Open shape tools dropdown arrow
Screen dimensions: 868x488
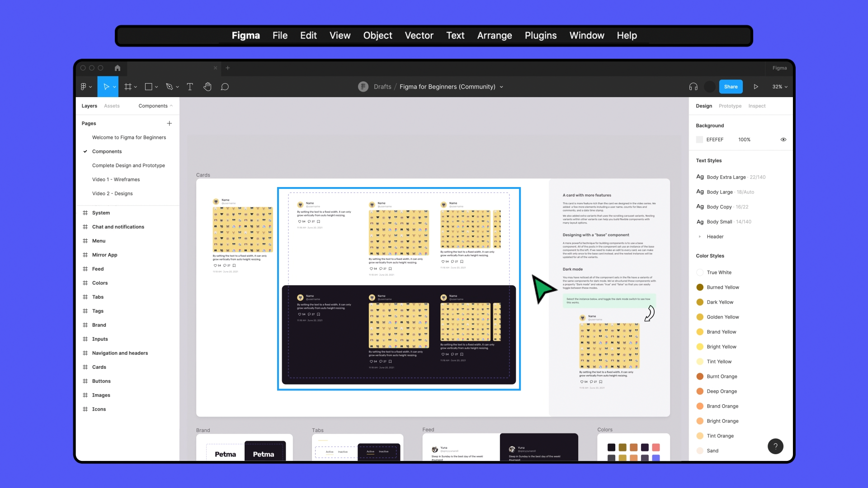click(x=156, y=87)
